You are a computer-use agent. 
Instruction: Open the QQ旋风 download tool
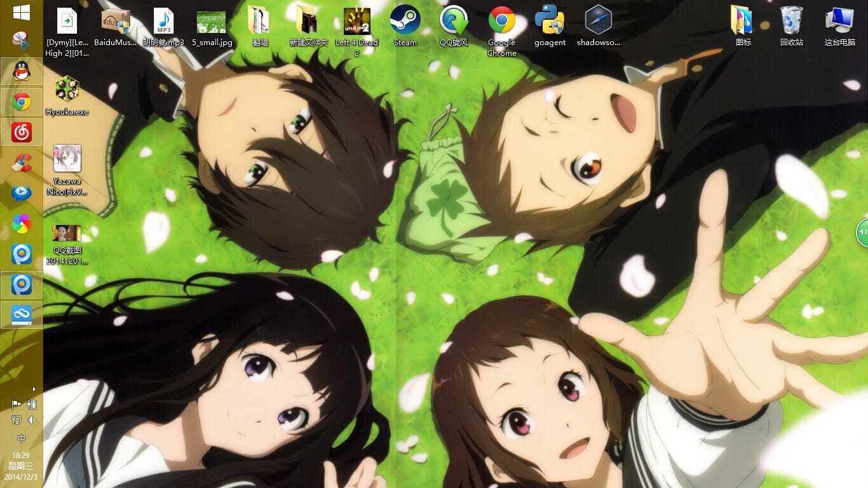[x=454, y=19]
